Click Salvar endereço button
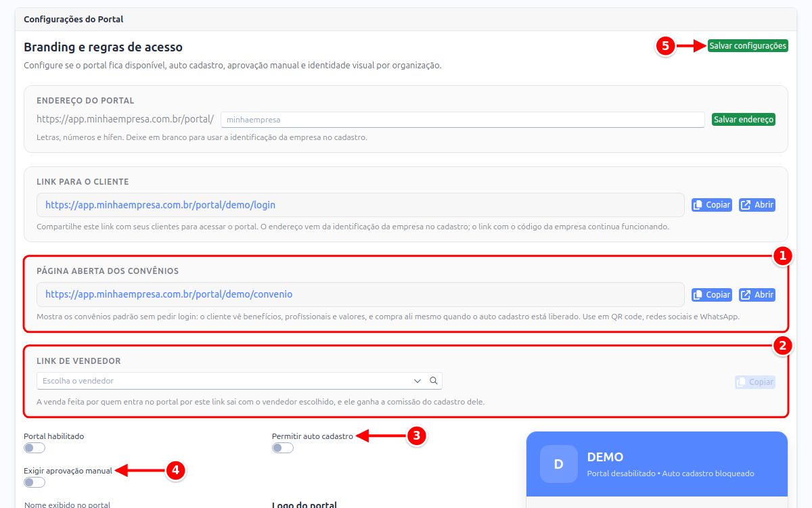Screen dimensions: 812x508 [744, 119]
